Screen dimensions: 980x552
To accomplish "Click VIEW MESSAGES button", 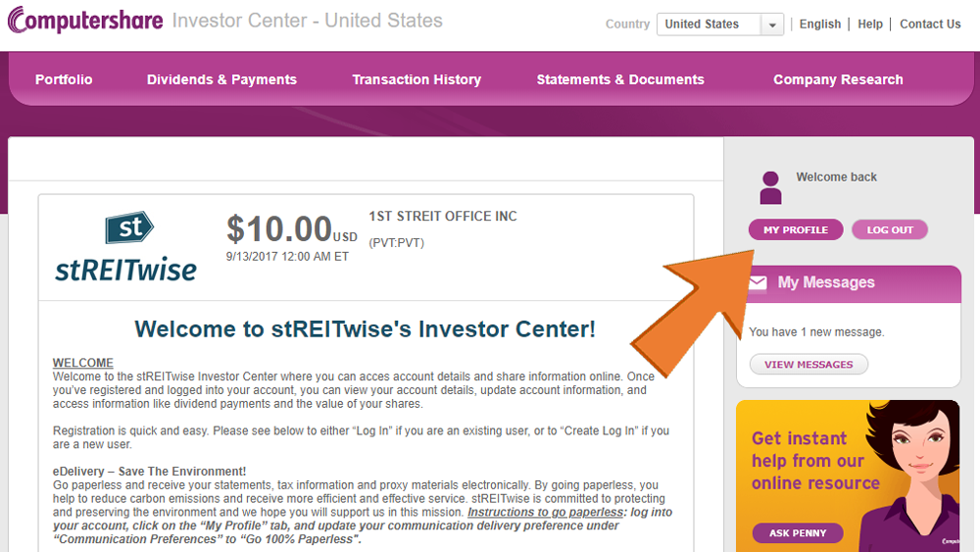I will (x=808, y=364).
